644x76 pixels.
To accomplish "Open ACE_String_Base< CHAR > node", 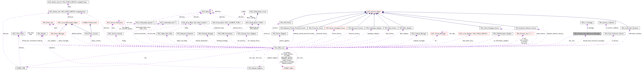I will 255,22.
